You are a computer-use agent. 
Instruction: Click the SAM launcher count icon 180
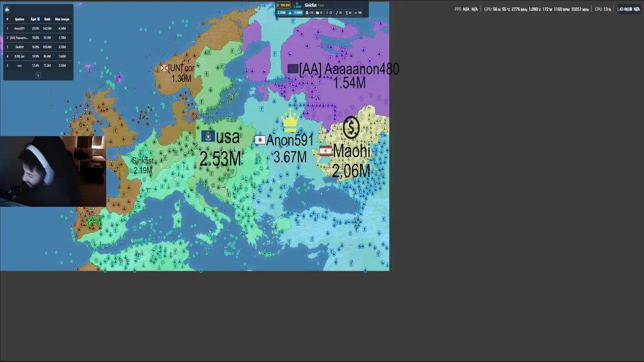pos(357,13)
